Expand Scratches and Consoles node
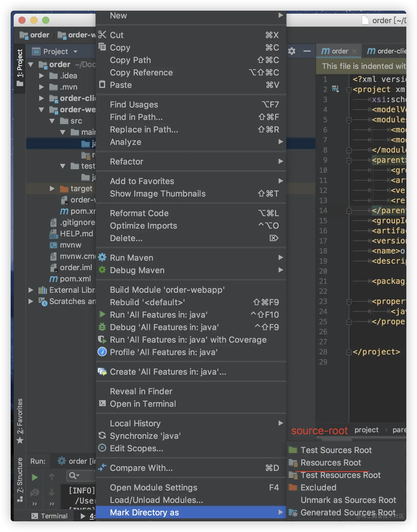The width and height of the screenshot is (417, 532). coord(31,301)
